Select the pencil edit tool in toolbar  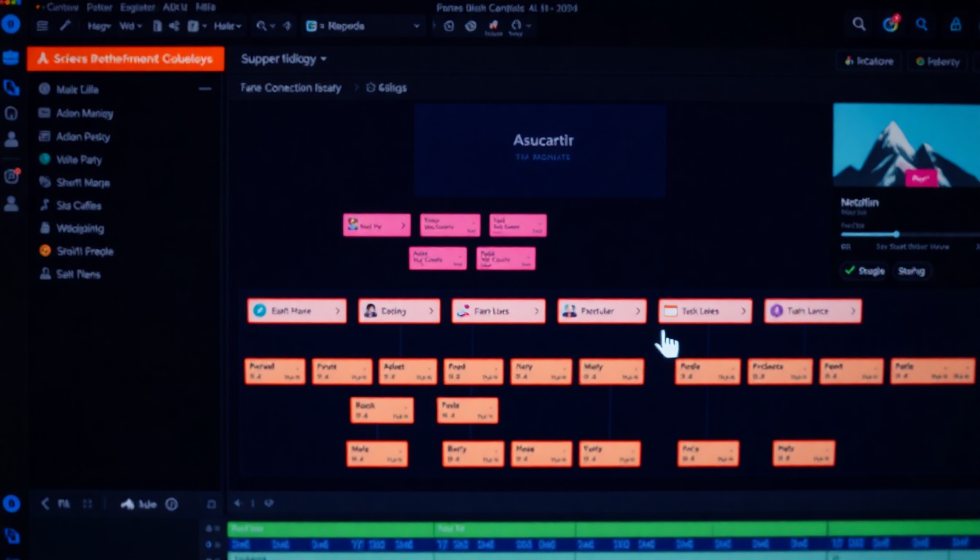[x=65, y=26]
